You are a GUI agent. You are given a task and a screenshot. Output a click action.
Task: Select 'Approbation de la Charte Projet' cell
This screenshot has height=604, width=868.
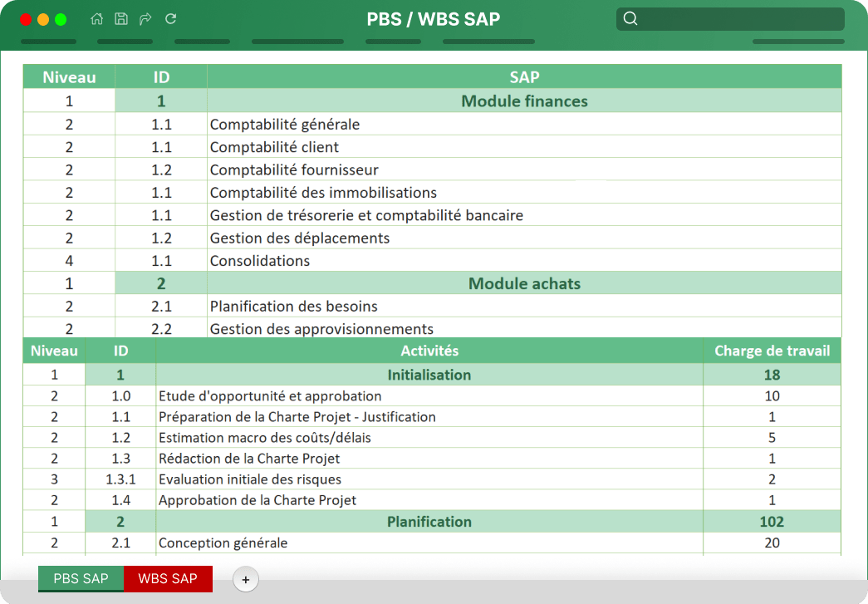pyautogui.click(x=429, y=500)
